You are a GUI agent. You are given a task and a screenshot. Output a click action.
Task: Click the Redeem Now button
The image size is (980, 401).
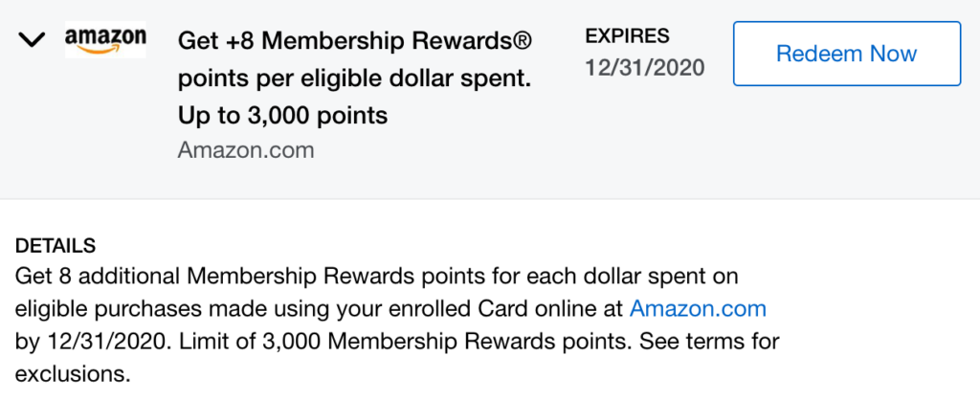click(x=846, y=54)
